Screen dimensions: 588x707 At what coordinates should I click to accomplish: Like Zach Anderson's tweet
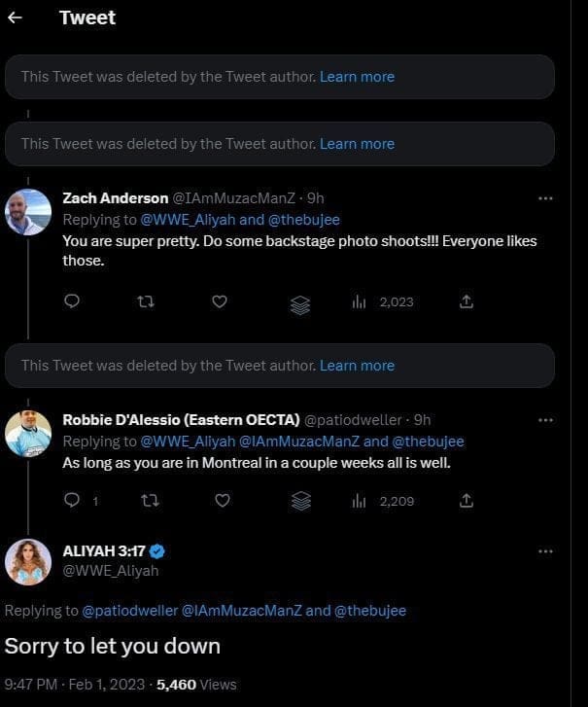click(x=220, y=301)
